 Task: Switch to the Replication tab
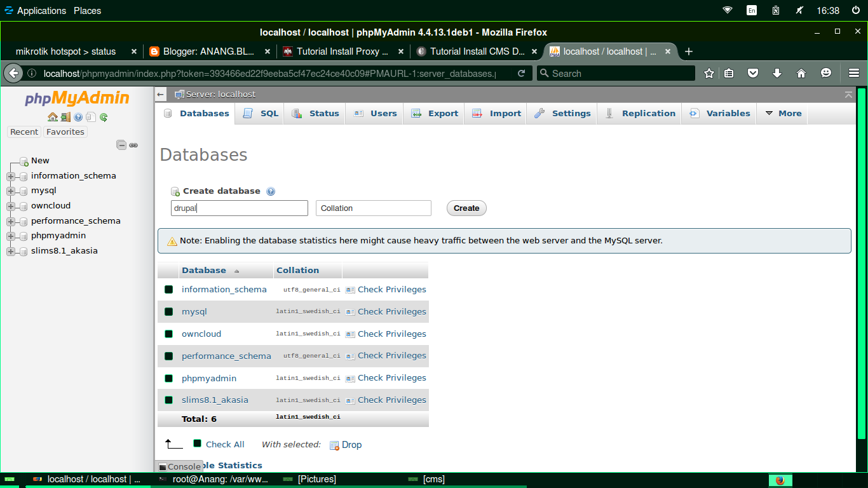(x=639, y=113)
